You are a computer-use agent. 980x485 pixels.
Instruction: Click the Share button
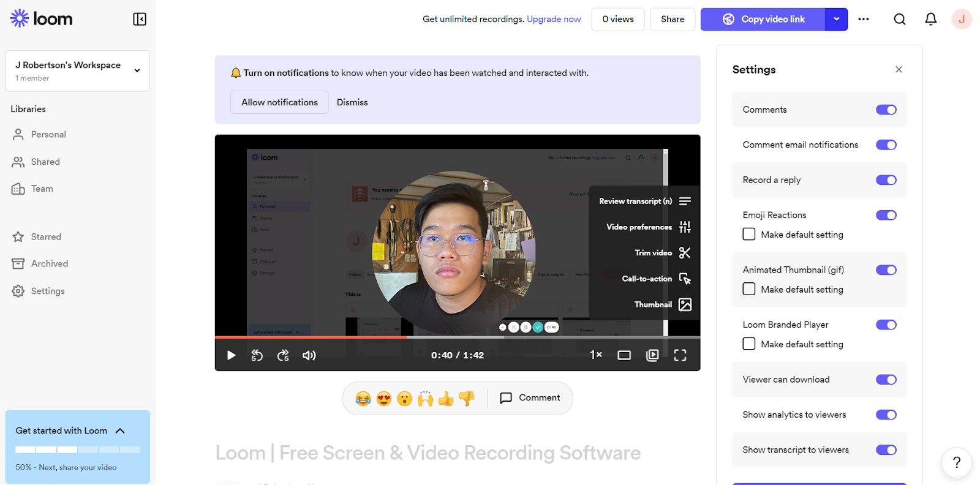[673, 19]
